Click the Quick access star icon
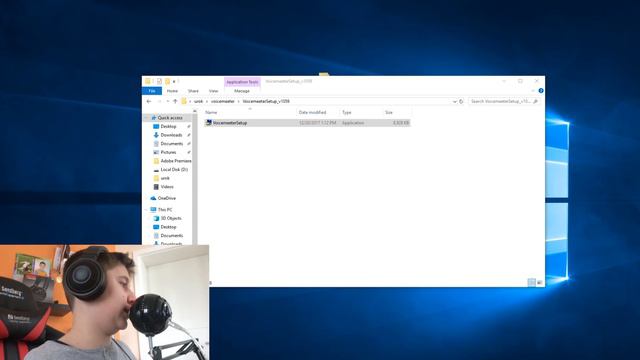Image resolution: width=640 pixels, height=360 pixels. tap(153, 118)
